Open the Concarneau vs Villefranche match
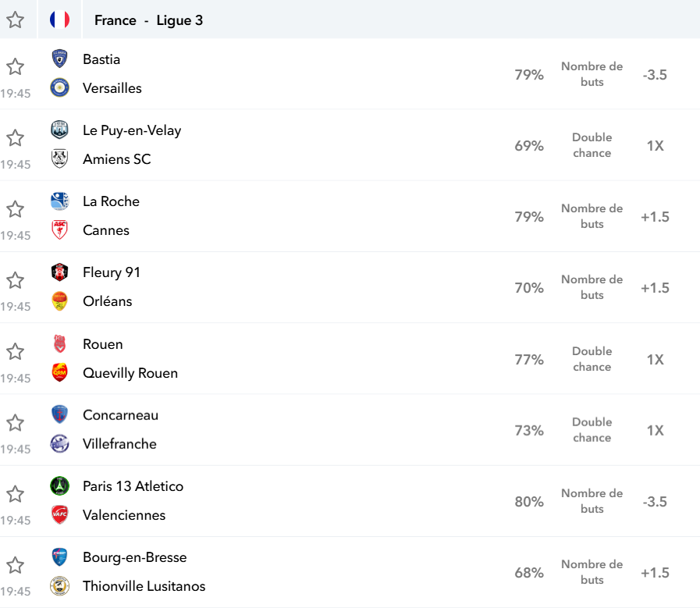The image size is (700, 608). [350, 430]
